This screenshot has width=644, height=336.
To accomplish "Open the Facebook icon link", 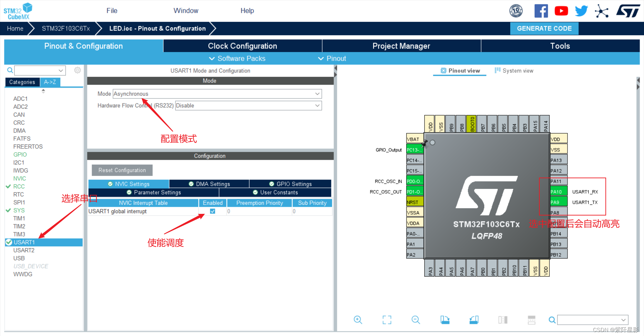I will point(541,11).
